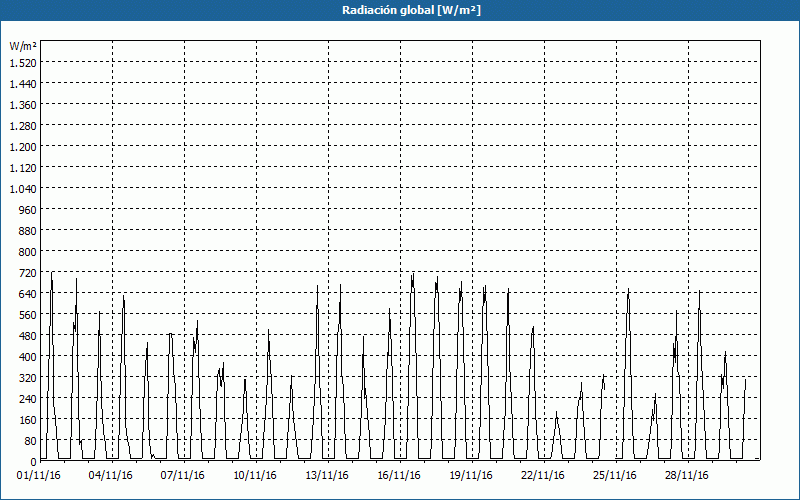The width and height of the screenshot is (800, 500).
Task: Select the 22/11/16 date label
Action: (x=543, y=476)
